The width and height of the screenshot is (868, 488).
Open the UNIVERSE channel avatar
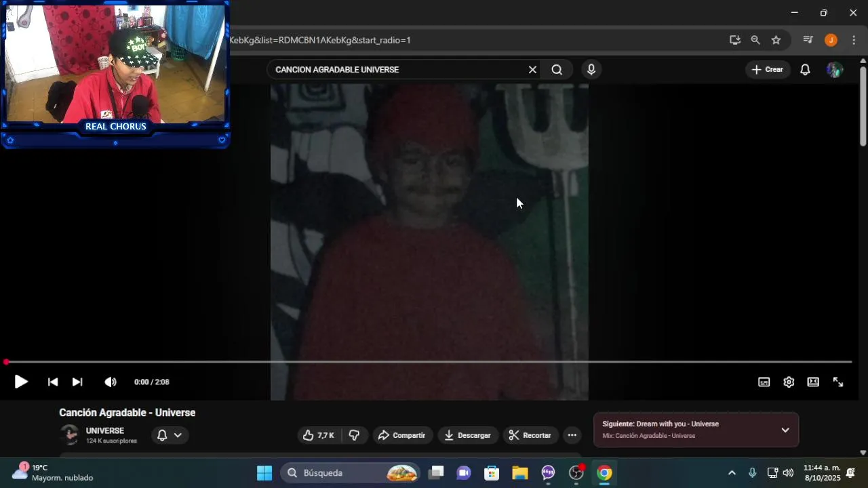point(69,434)
